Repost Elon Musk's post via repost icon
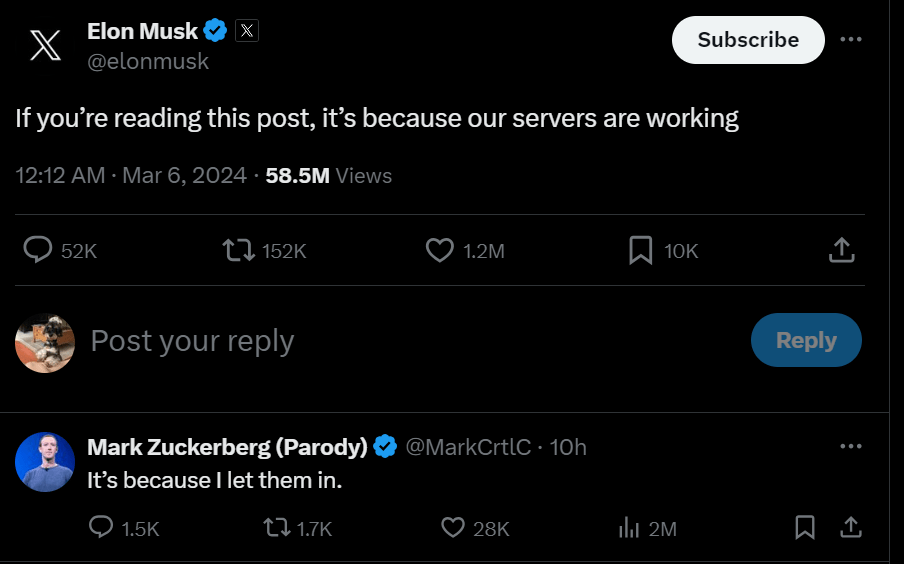 click(x=238, y=250)
